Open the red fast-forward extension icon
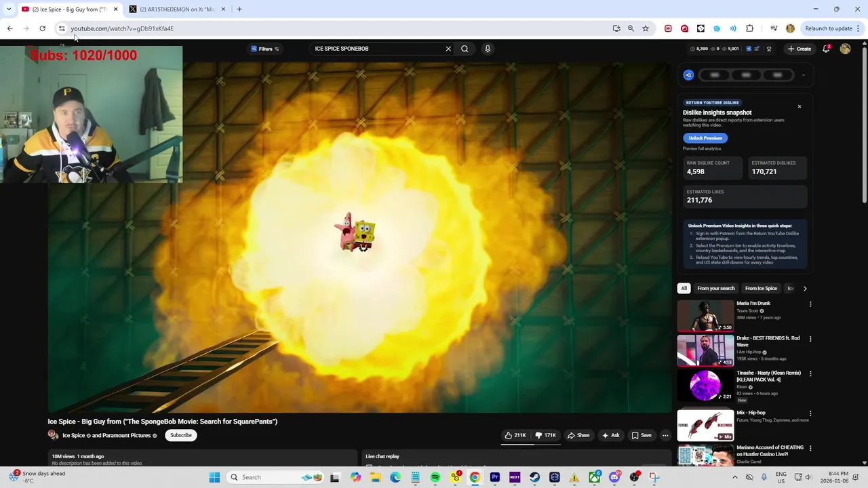This screenshot has width=868, height=488. tap(668, 28)
